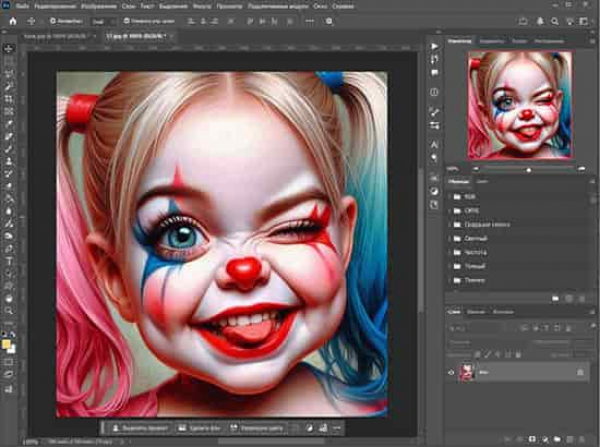600x447 pixels.
Task: Unlock the Фон layer padlock
Action: pos(580,372)
